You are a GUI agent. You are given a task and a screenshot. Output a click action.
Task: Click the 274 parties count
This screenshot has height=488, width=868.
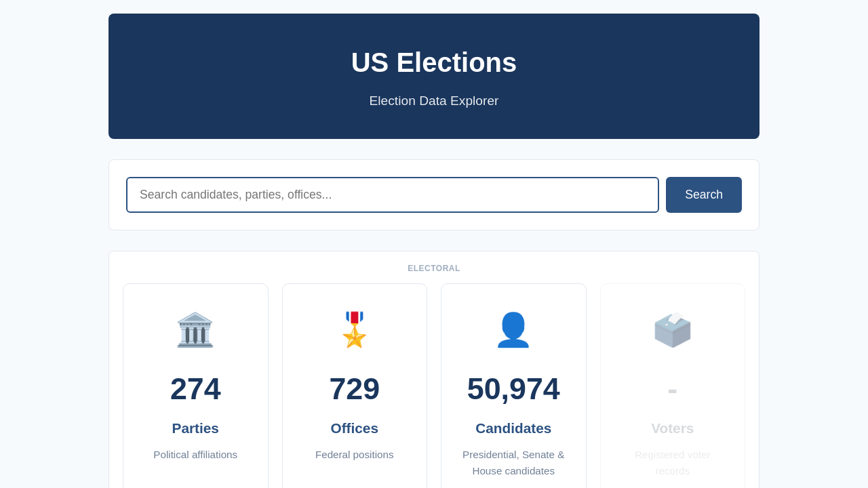tap(195, 389)
